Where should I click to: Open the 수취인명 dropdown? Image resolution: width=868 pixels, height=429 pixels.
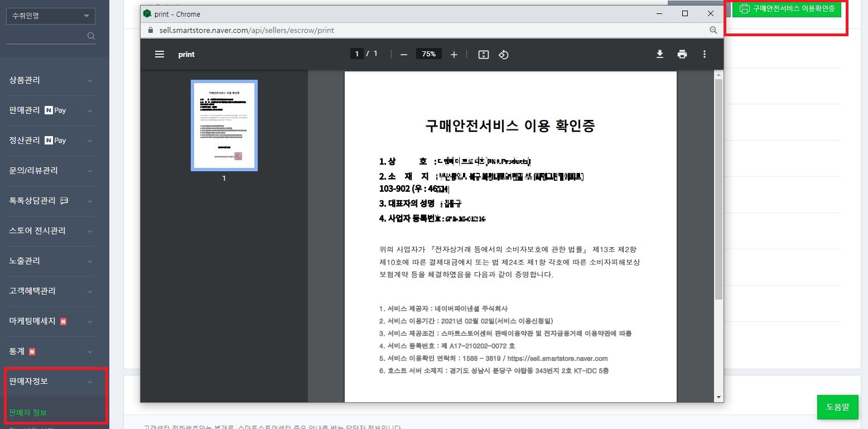[x=51, y=16]
